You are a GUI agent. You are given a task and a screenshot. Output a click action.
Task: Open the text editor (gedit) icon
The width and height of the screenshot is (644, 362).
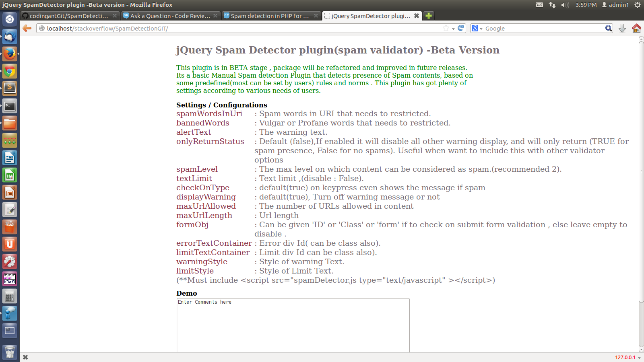10,210
